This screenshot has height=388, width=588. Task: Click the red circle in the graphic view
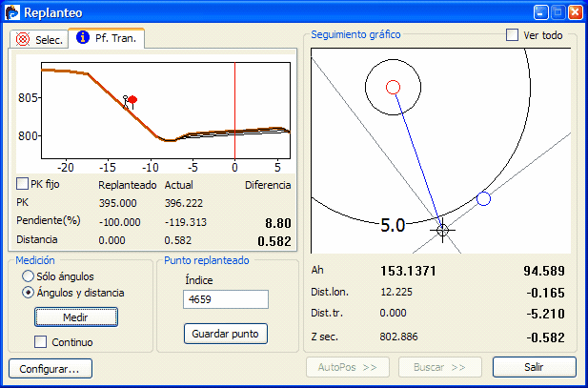393,88
